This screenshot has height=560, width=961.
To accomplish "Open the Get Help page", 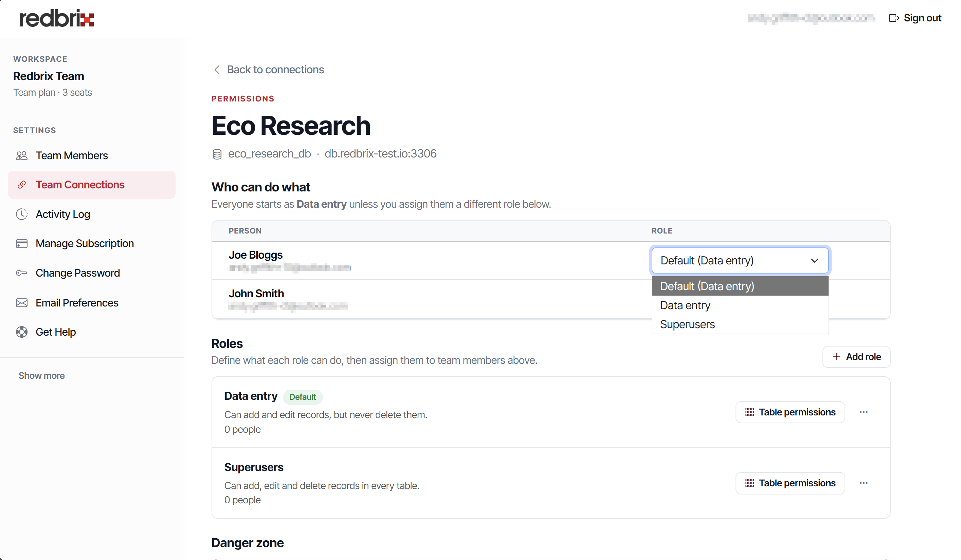I will coord(92,332).
